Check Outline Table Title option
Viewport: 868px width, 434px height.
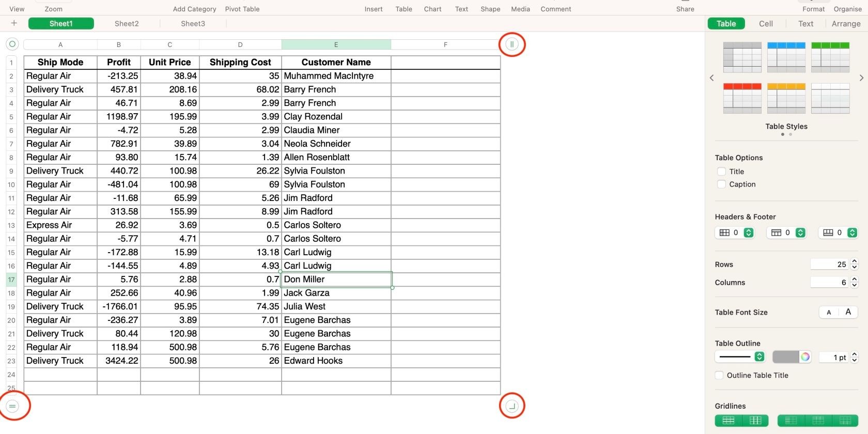719,376
